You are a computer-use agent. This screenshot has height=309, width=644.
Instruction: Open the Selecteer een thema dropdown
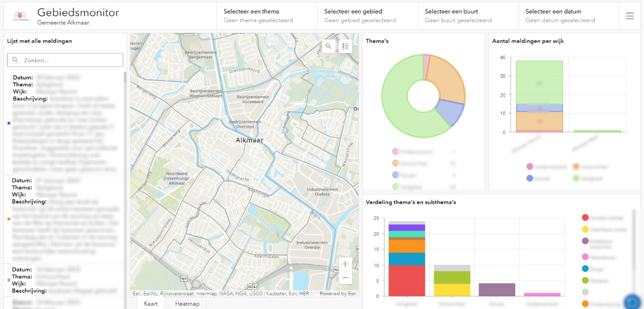266,15
